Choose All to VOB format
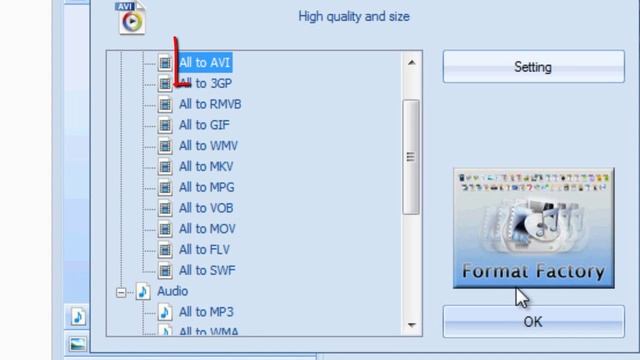The height and width of the screenshot is (360, 640). click(206, 208)
